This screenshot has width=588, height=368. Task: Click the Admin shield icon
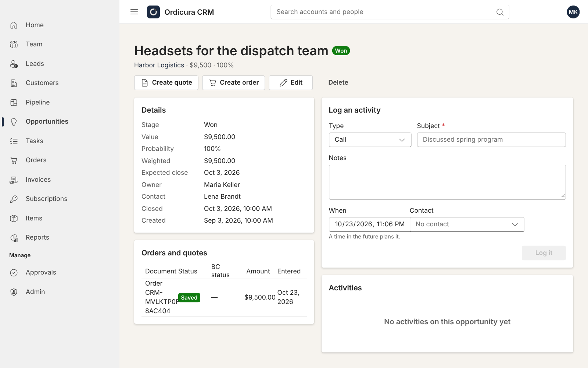point(14,292)
